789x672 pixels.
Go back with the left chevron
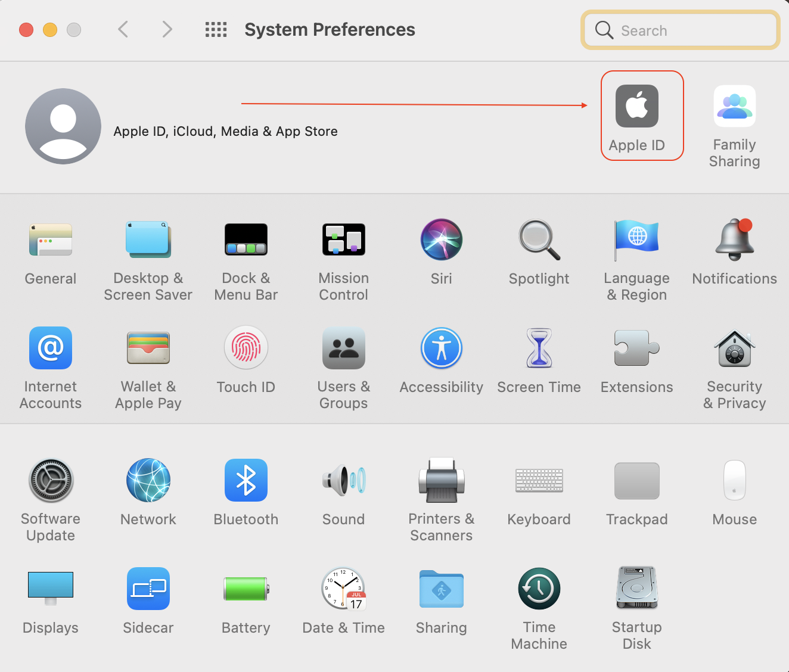[x=123, y=29]
